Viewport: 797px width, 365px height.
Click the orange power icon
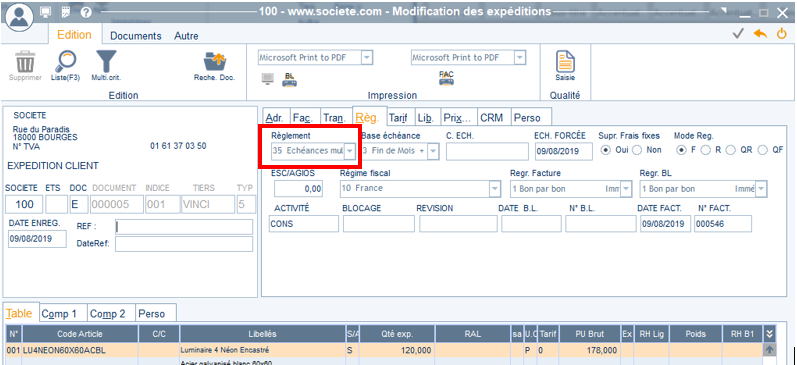(782, 34)
